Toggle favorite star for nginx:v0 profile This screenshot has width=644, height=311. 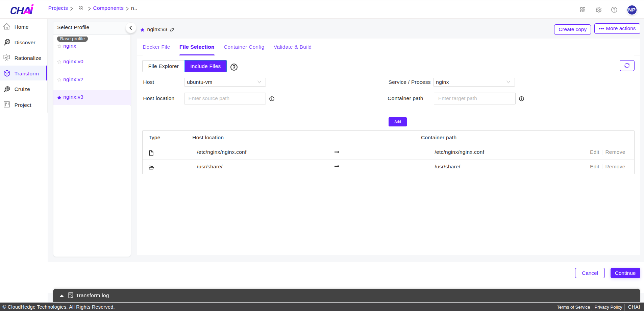point(59,62)
